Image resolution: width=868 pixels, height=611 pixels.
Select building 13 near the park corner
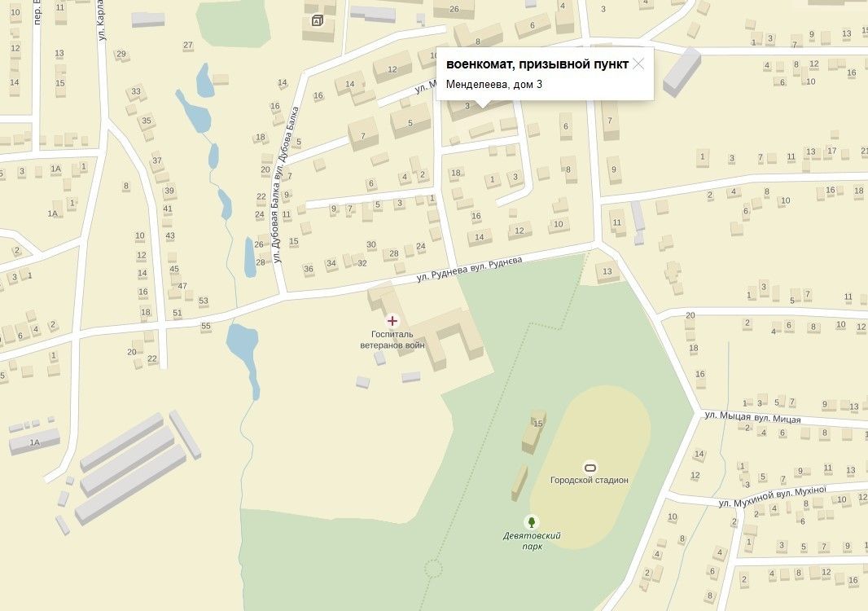point(607,271)
